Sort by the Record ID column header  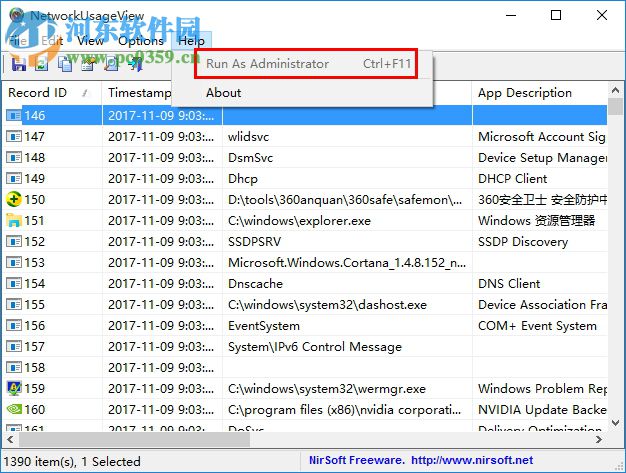click(x=51, y=93)
